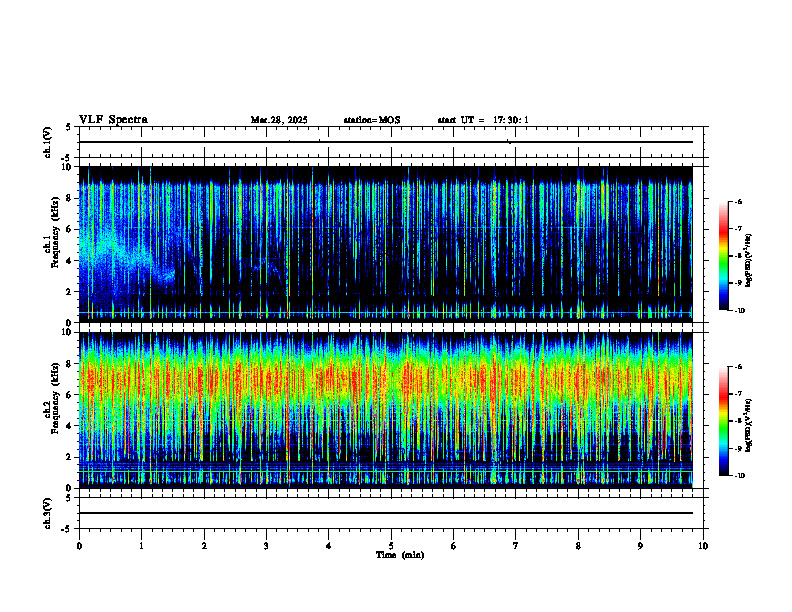Click the "4" kHz tick on ch.1 frequency axis

tap(70, 261)
